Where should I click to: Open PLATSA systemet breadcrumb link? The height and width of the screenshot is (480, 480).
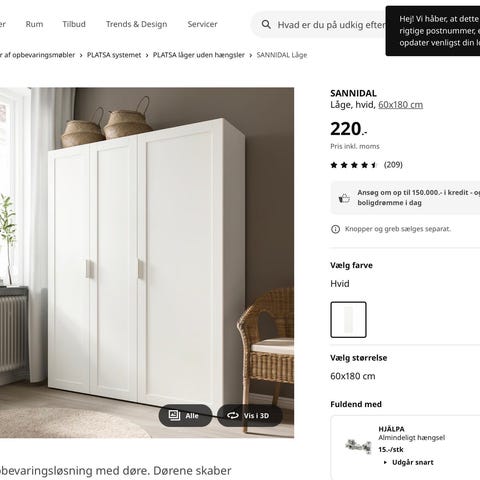click(114, 55)
